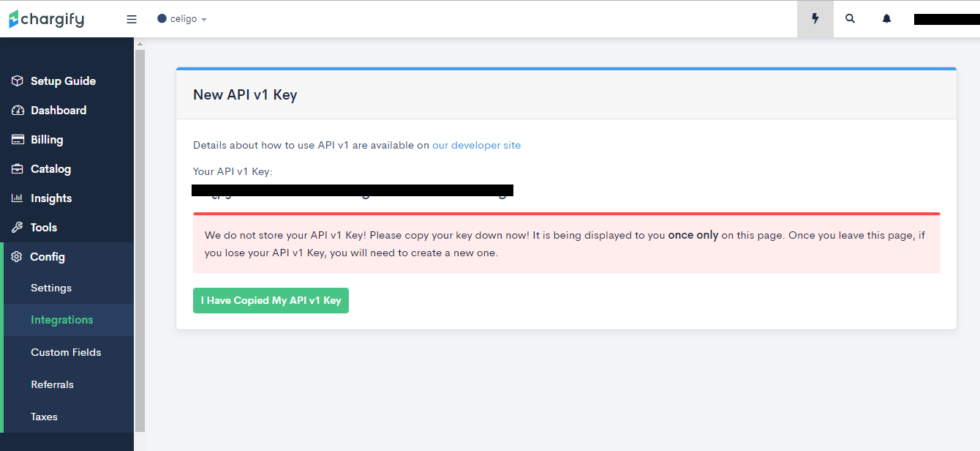Check notifications via the bell icon
This screenshot has height=451, width=980.
coord(886,18)
